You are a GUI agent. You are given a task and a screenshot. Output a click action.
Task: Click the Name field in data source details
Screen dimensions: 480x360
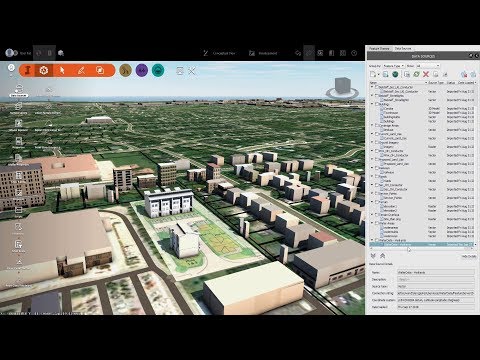(436, 272)
